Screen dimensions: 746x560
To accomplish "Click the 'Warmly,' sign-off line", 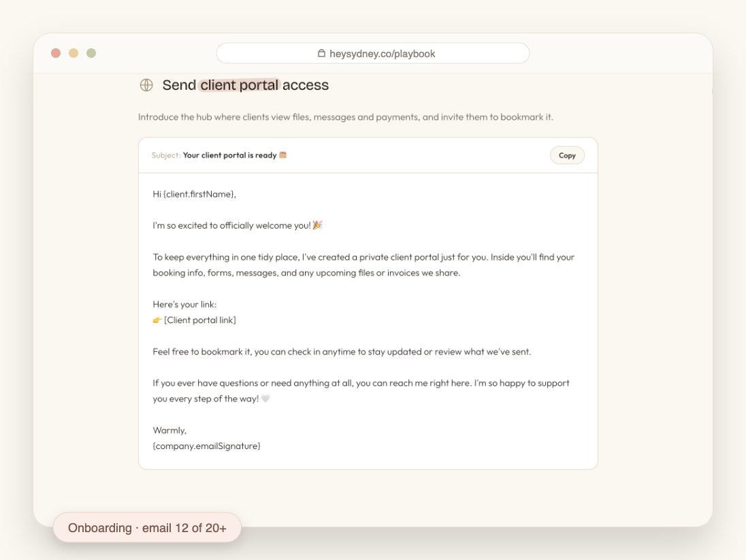I will tap(169, 431).
